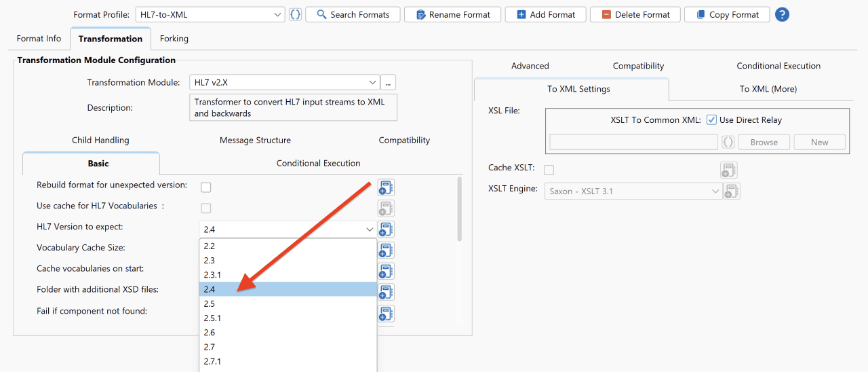The height and width of the screenshot is (372, 868).
Task: Select version 2.2 from list
Action: click(x=288, y=246)
